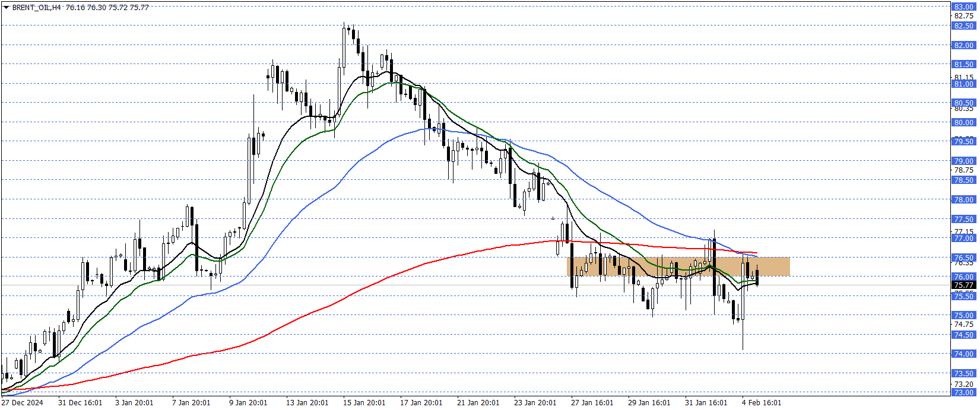Click the 31 Dec 16:01 time label
The width and height of the screenshot is (980, 410).
click(x=80, y=403)
